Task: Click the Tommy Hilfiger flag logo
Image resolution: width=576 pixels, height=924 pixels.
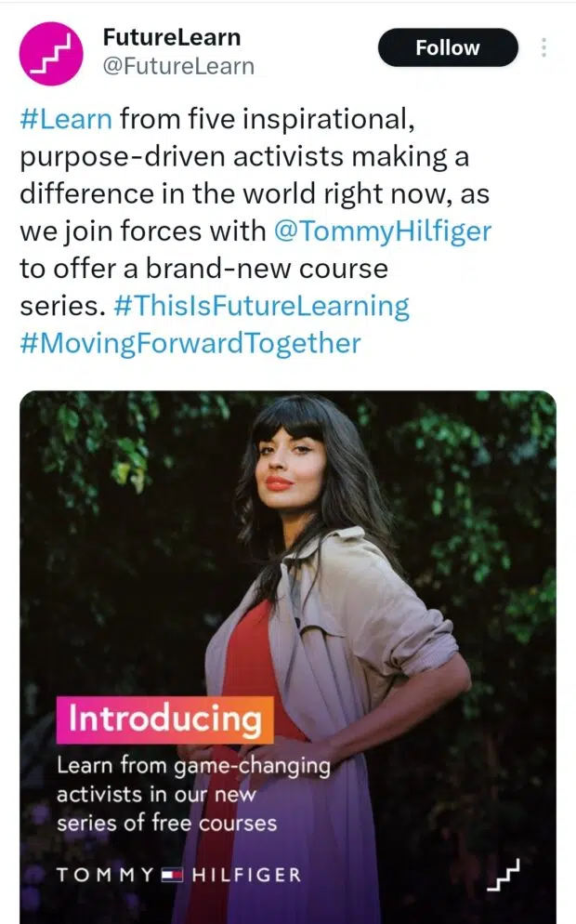Action: click(173, 875)
